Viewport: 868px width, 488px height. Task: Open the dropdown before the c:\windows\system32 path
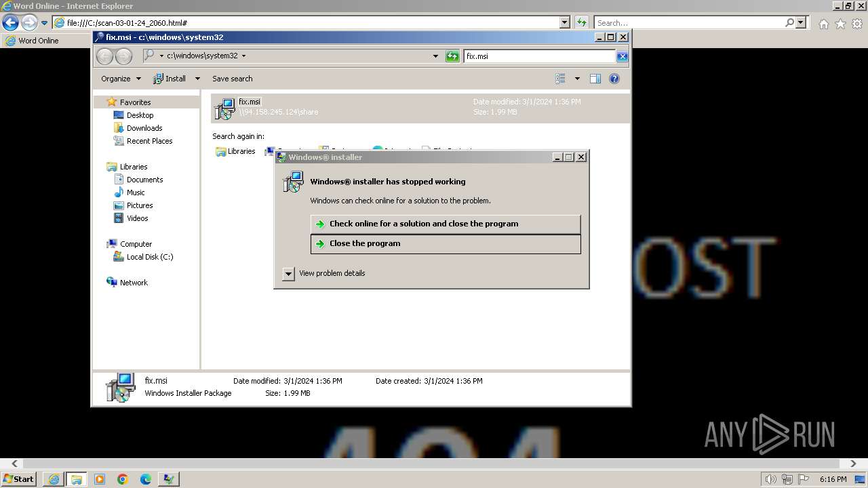point(161,56)
